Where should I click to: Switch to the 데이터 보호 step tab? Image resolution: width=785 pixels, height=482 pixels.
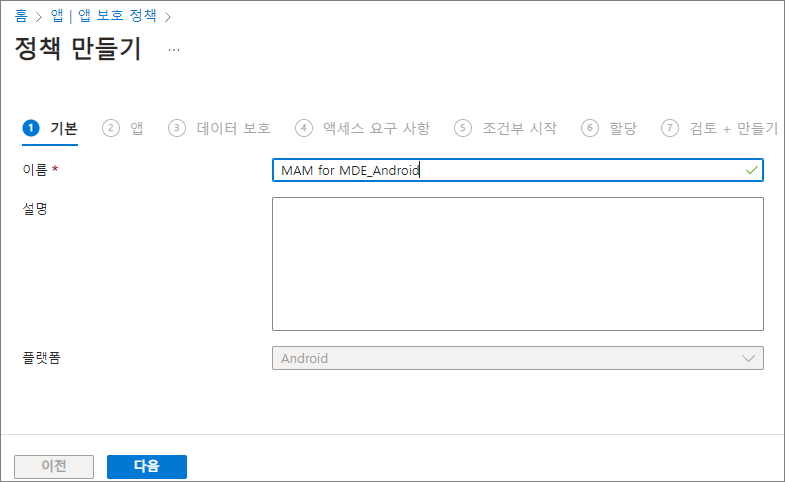pos(219,129)
